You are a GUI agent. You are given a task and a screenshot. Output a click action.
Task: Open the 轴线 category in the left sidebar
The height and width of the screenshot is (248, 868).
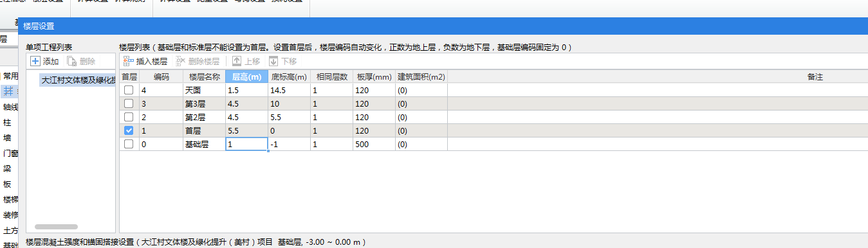click(10, 107)
